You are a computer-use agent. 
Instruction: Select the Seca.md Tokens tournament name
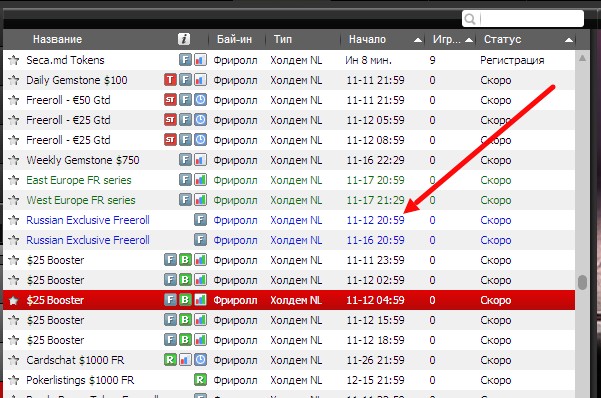pos(65,60)
